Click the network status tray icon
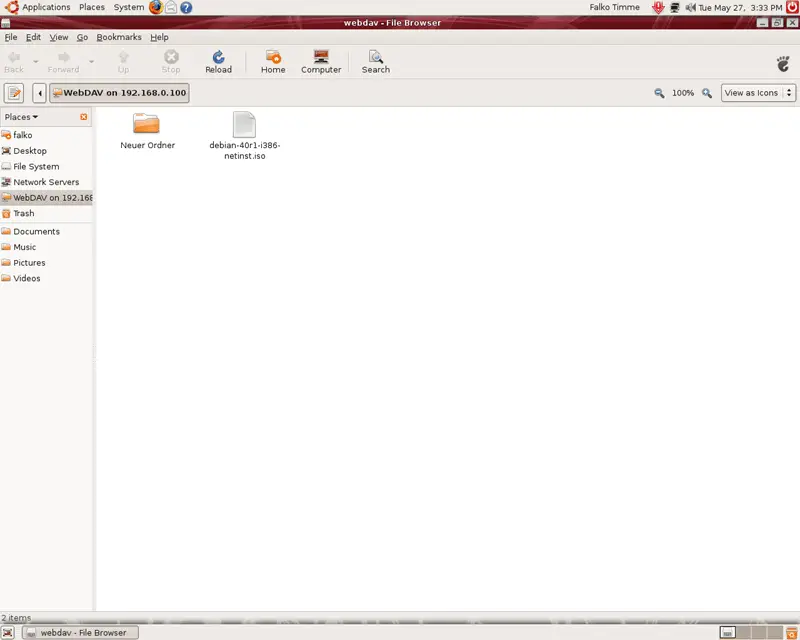 (x=675, y=7)
